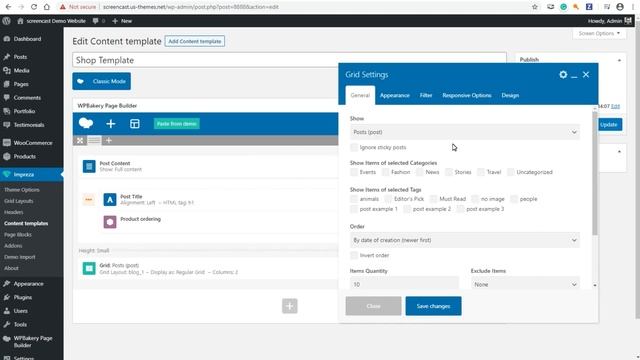Screen dimensions: 640x360
Task: Add new row with bottom plus button
Action: coord(289,306)
